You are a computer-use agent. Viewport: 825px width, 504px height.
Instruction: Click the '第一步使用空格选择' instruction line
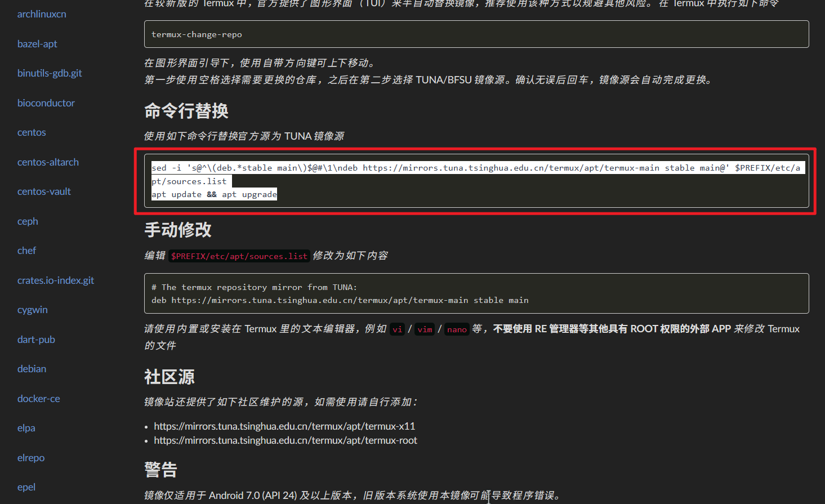click(x=429, y=80)
